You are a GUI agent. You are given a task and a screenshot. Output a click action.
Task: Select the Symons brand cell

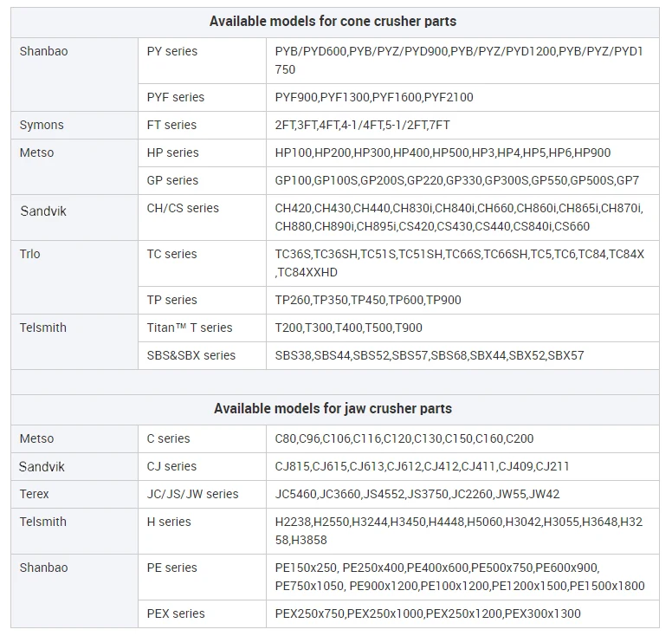tap(42, 125)
